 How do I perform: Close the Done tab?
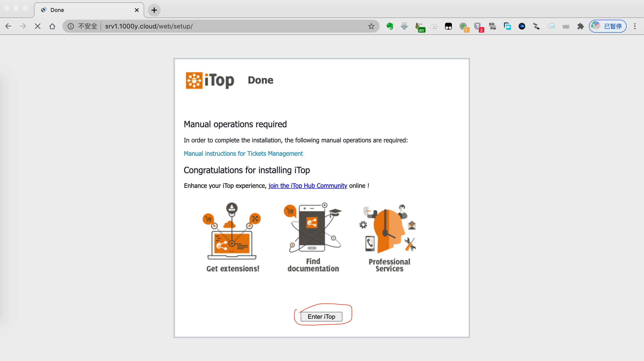(137, 10)
